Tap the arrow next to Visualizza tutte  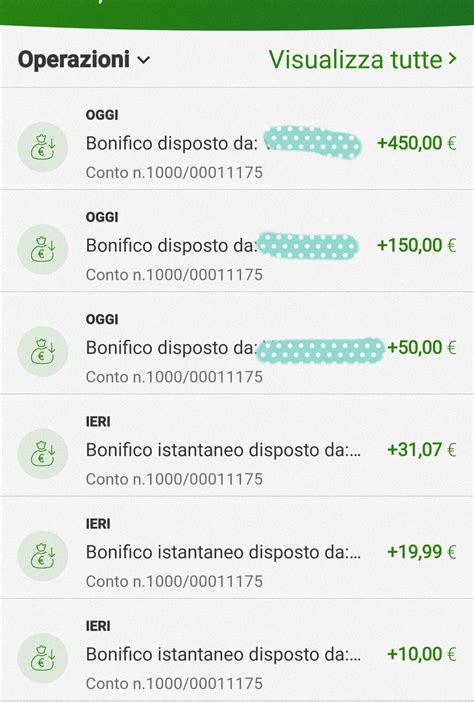(x=452, y=59)
